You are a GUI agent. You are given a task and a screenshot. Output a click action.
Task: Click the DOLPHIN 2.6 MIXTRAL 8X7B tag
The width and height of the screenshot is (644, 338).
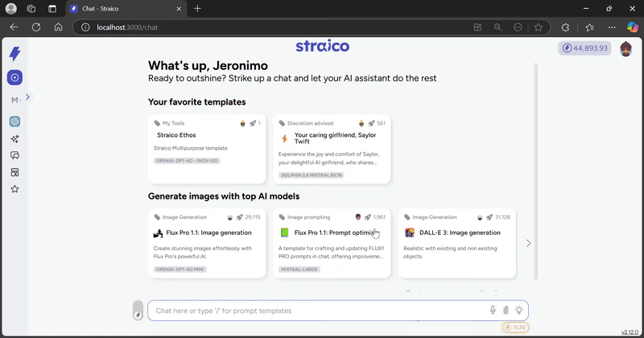311,175
